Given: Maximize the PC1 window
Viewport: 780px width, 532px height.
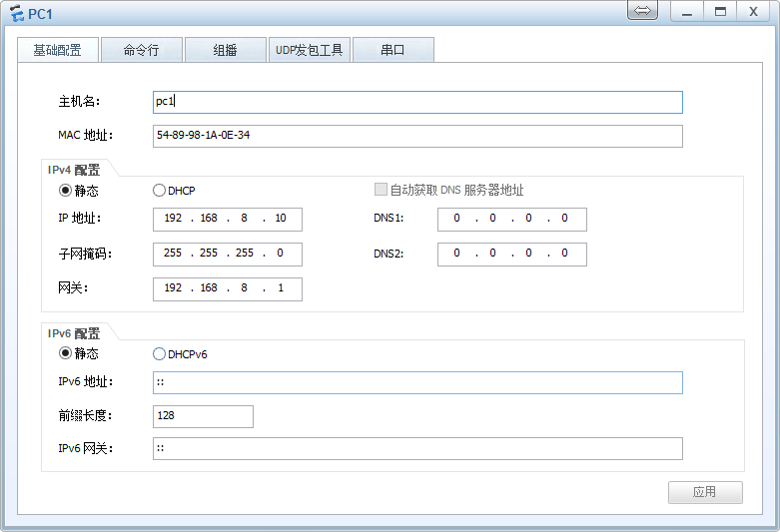Looking at the screenshot, I should [x=720, y=12].
